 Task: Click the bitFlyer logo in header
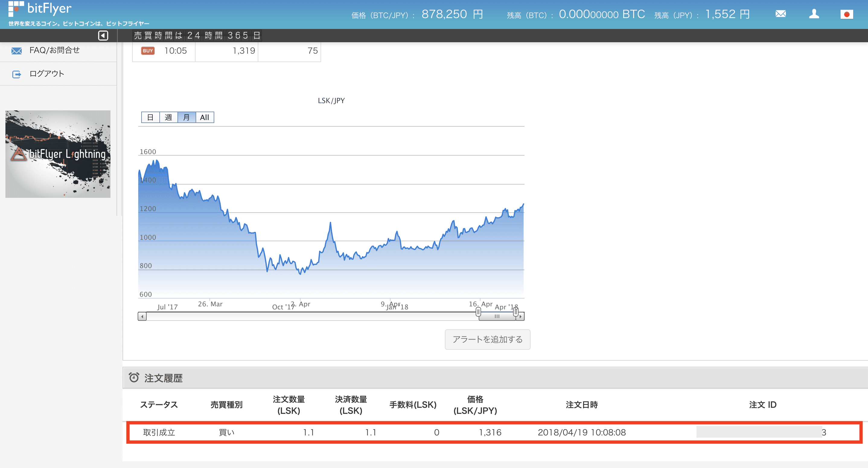(40, 9)
